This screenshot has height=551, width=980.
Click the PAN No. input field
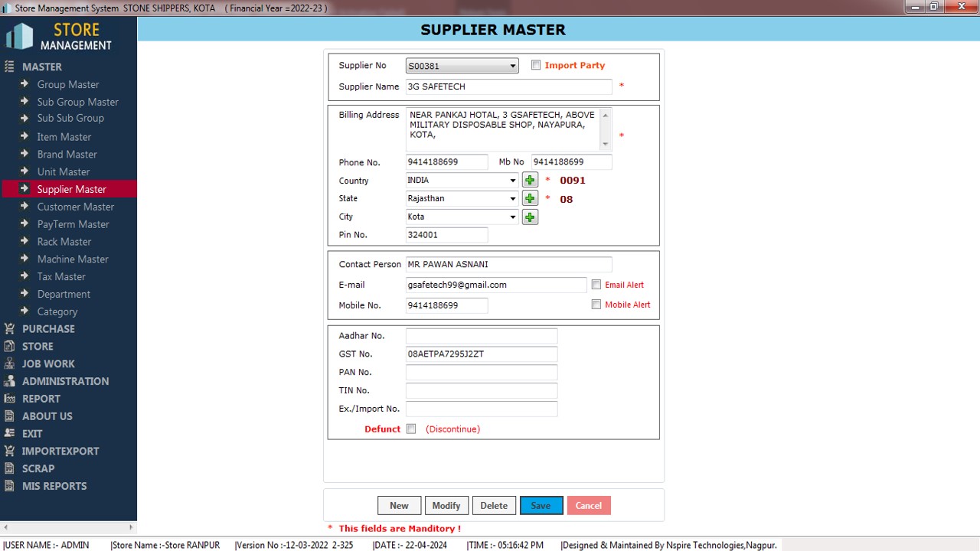pyautogui.click(x=482, y=373)
